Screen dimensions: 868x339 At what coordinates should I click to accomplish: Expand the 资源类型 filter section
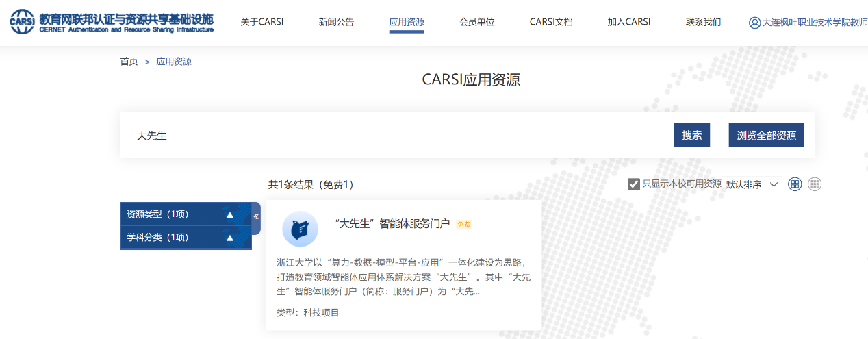click(x=230, y=214)
